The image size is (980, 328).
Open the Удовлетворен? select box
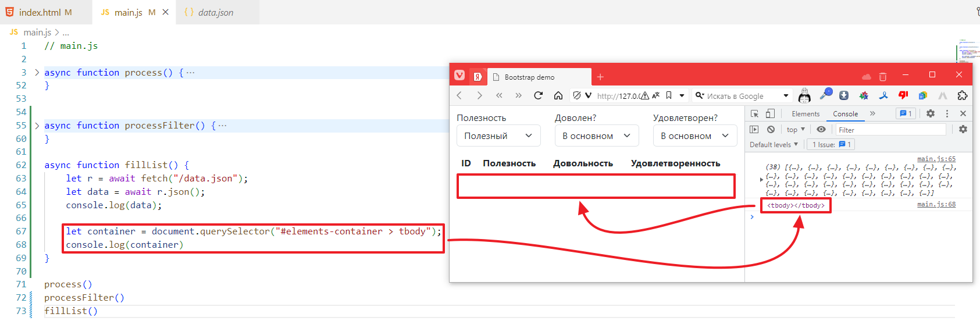[694, 136]
